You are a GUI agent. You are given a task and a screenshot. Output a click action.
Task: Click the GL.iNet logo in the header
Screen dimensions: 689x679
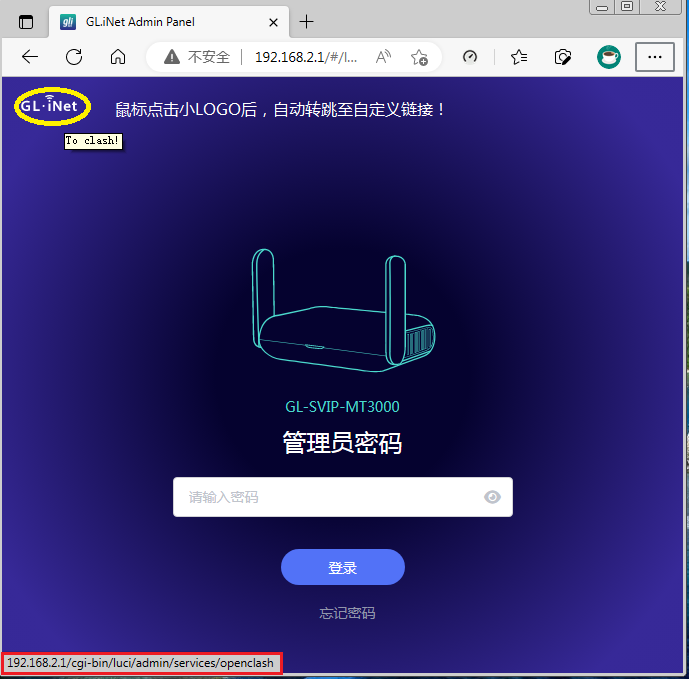[x=52, y=106]
